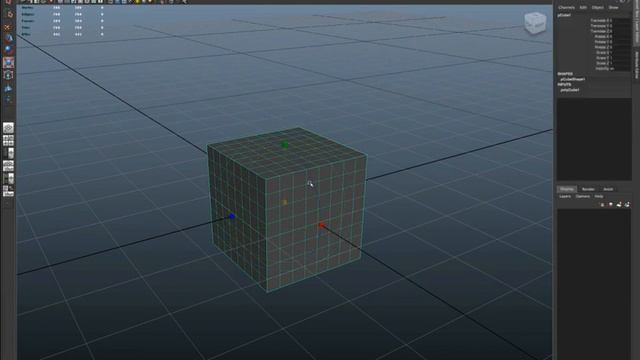This screenshot has height=360, width=640.
Task: Activate the Move tool
Action: [x=9, y=38]
